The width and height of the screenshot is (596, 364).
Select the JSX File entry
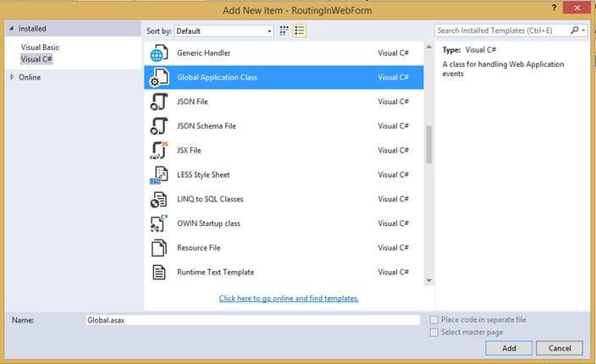(x=284, y=151)
